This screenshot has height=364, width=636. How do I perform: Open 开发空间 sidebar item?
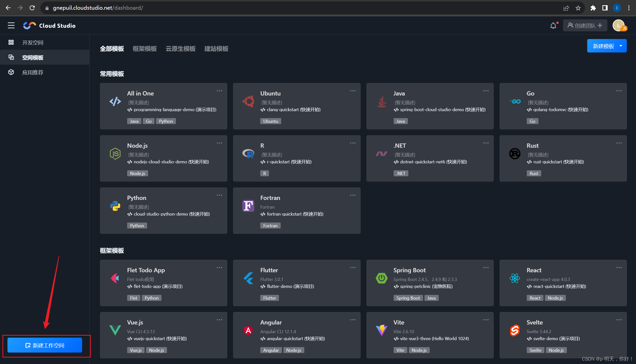tap(33, 42)
